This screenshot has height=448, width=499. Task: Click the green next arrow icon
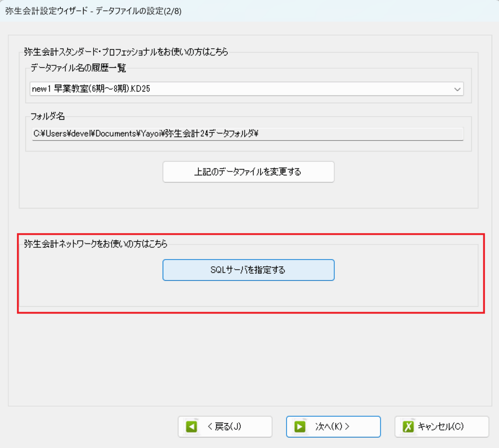[300, 427]
